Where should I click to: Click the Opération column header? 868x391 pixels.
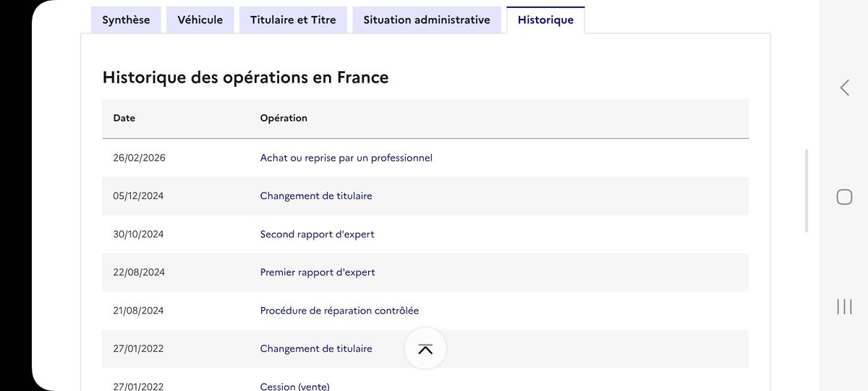[x=284, y=118]
